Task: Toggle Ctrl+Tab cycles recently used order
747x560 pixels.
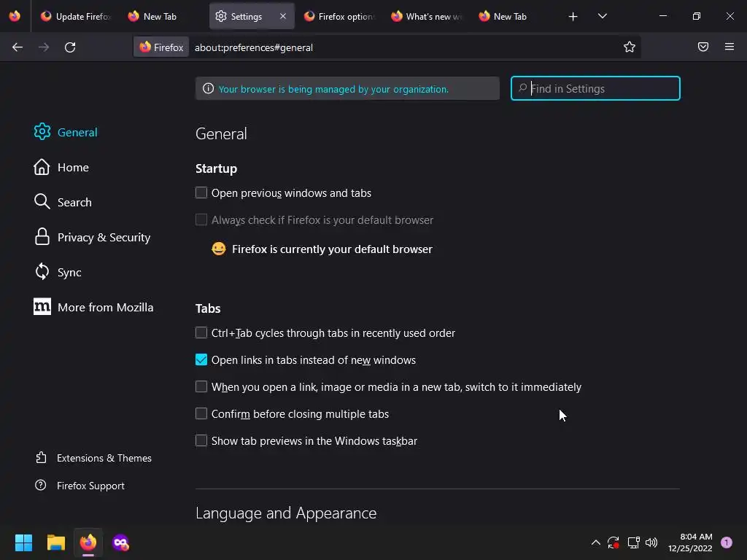Action: click(201, 332)
